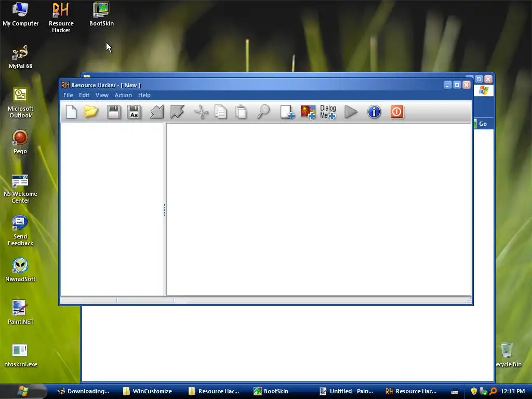Open the Edit menu

pos(84,95)
